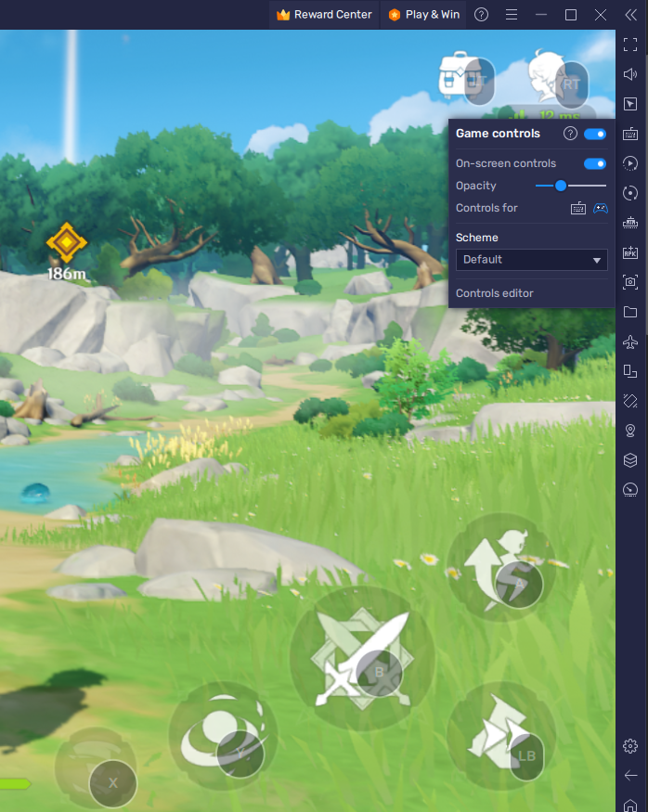648x812 pixels.
Task: Open the media folder icon in the sidebar
Action: coord(630,312)
